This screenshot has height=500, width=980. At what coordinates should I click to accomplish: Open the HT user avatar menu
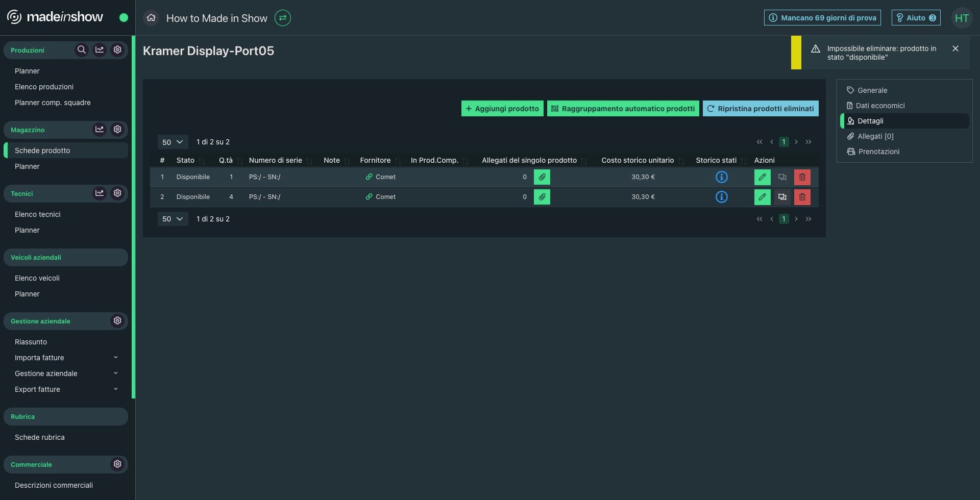tap(962, 18)
